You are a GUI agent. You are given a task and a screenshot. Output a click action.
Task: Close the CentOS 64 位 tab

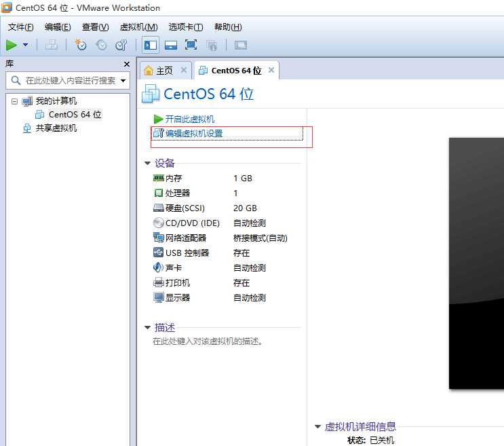click(271, 70)
